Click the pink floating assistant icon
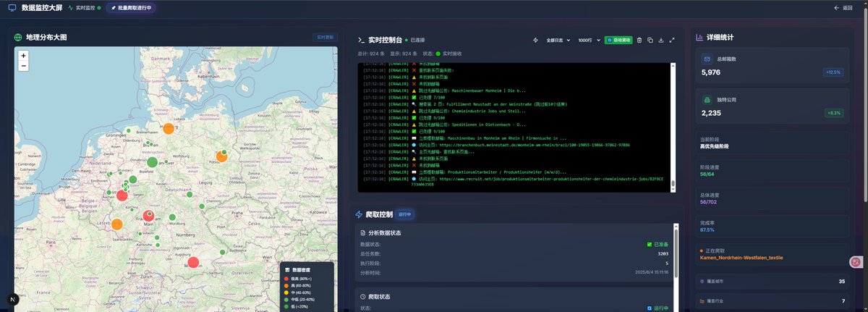Image resolution: width=868 pixels, height=312 pixels. click(x=856, y=261)
